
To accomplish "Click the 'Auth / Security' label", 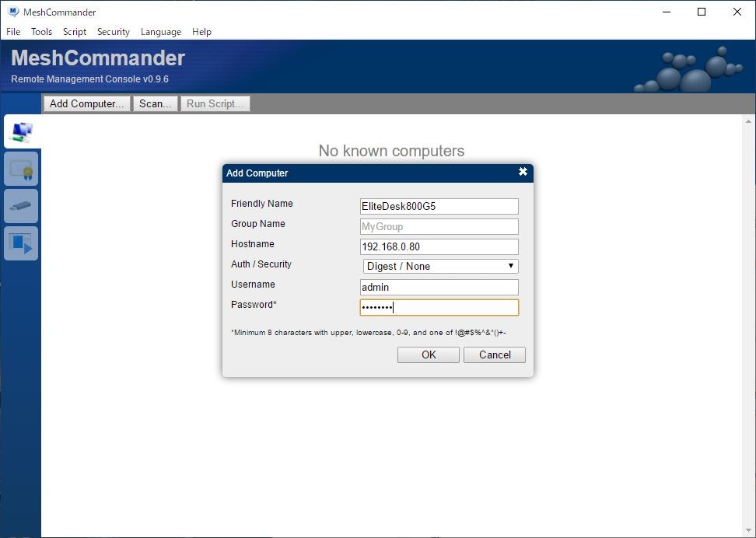I will (x=261, y=264).
